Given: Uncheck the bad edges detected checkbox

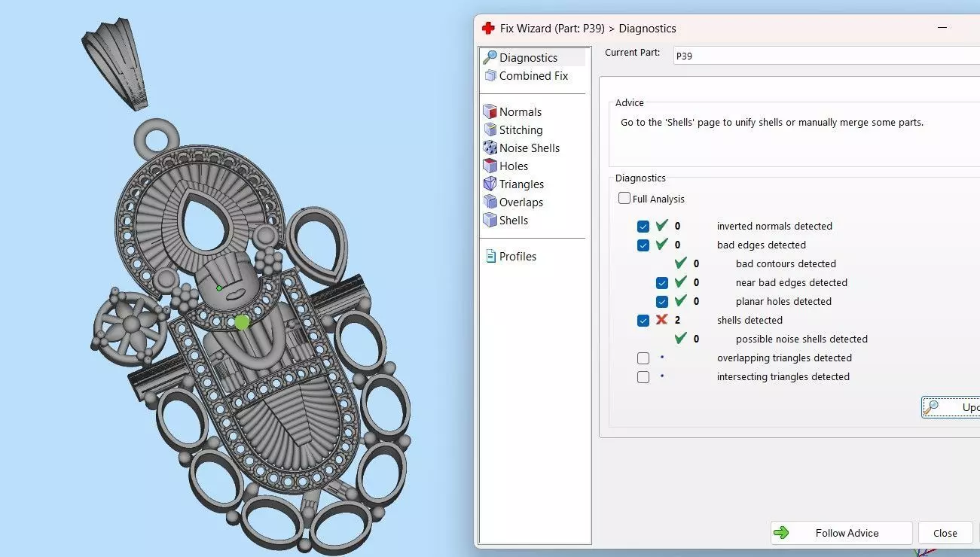Looking at the screenshot, I should click(x=643, y=245).
